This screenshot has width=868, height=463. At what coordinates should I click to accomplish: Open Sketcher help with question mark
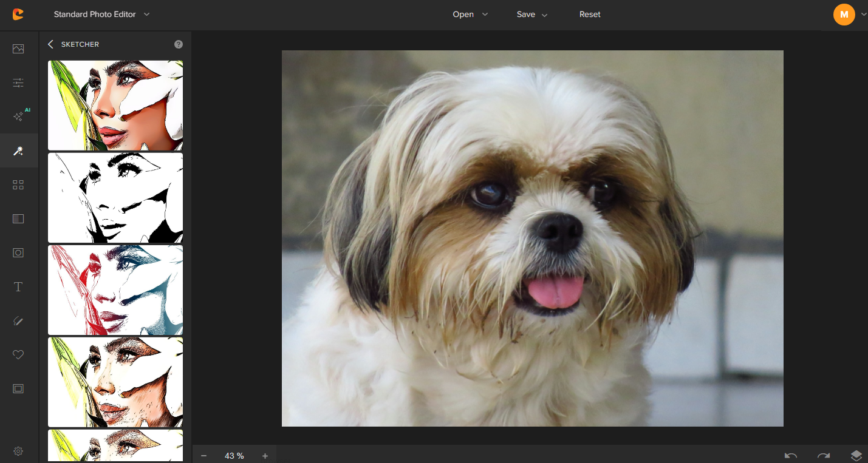178,44
